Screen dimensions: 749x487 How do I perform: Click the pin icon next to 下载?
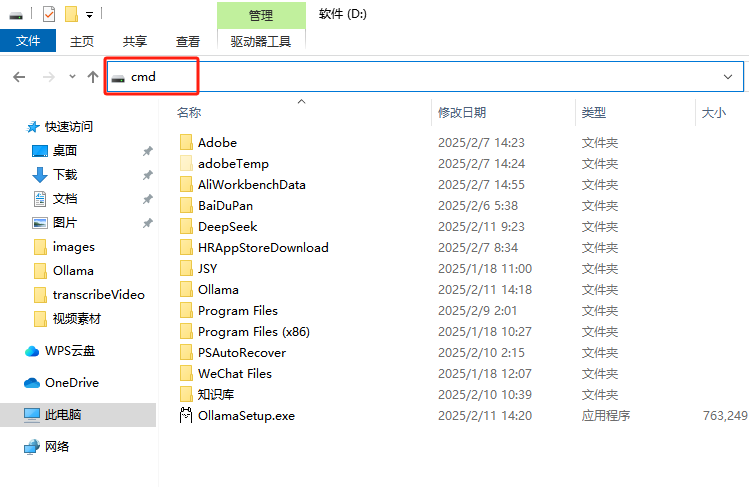coord(148,175)
